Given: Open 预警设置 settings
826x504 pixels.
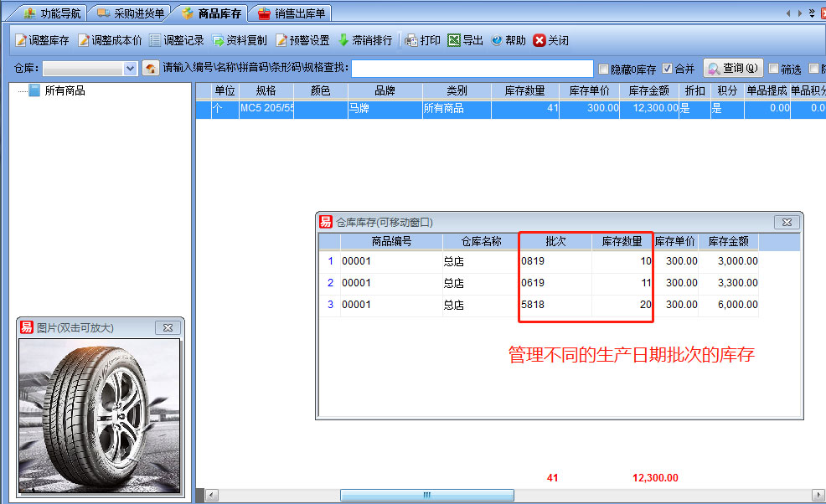Looking at the screenshot, I should 302,40.
